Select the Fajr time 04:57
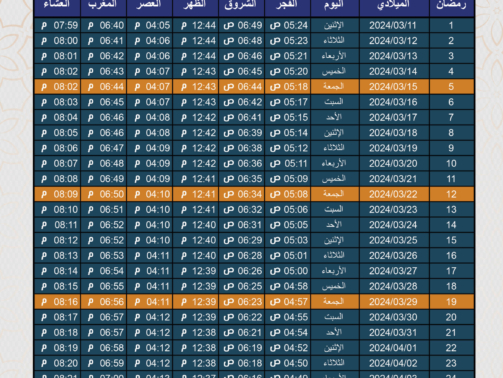Image resolution: width=503 pixels, height=378 pixels. point(288,302)
